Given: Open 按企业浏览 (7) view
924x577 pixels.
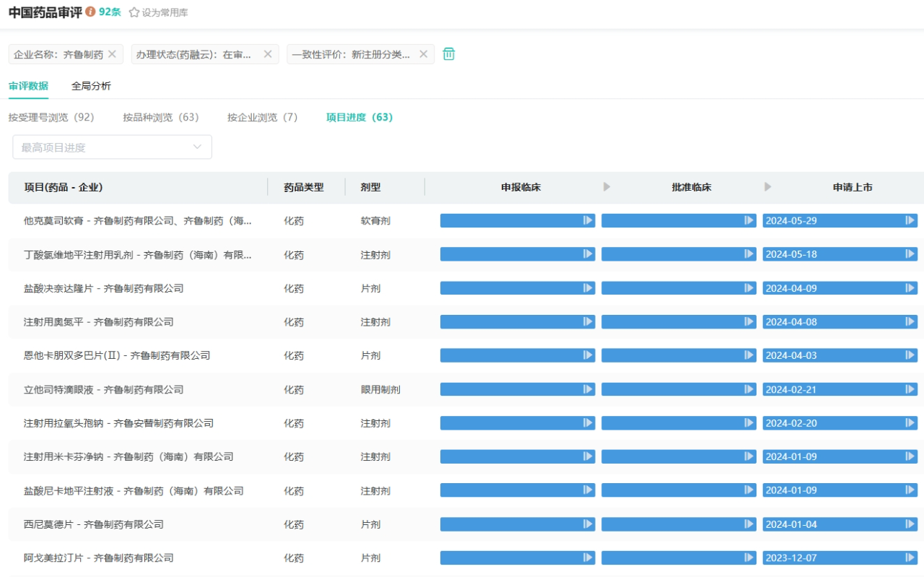Looking at the screenshot, I should (x=262, y=117).
